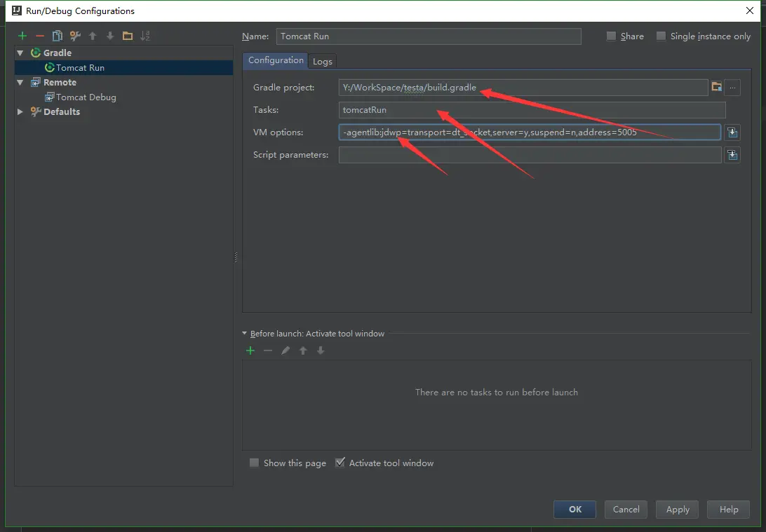Click the VM options input field
The height and width of the screenshot is (532, 766).
[x=530, y=132]
